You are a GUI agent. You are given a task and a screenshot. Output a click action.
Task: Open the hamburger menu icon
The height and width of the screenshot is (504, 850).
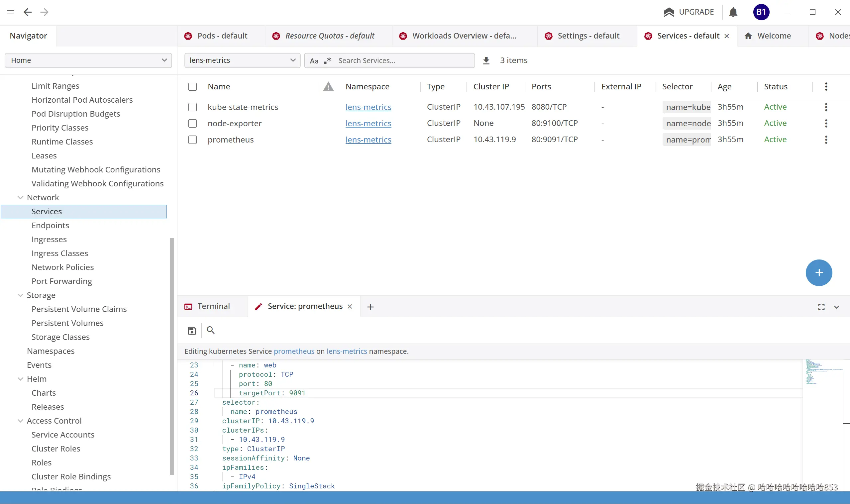click(11, 12)
